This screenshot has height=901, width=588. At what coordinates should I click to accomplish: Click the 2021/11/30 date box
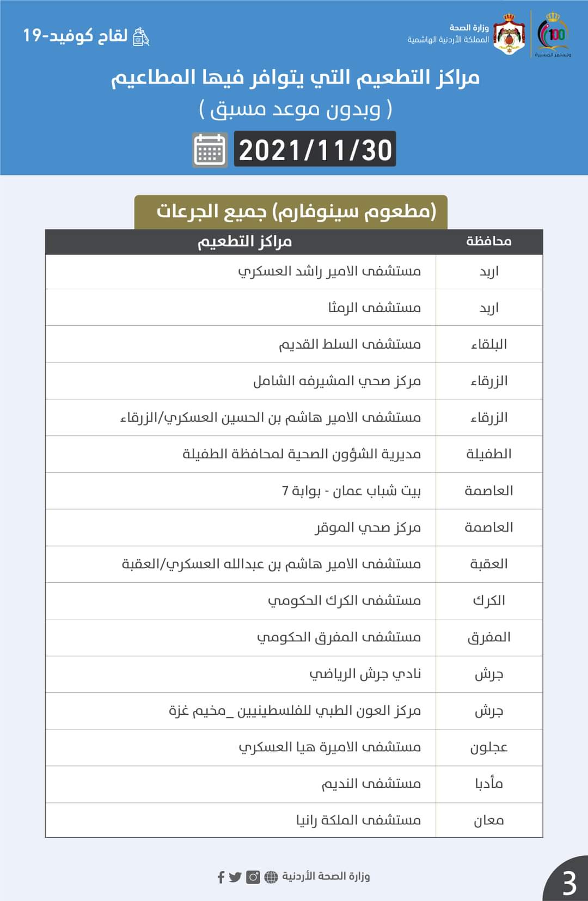point(315,150)
